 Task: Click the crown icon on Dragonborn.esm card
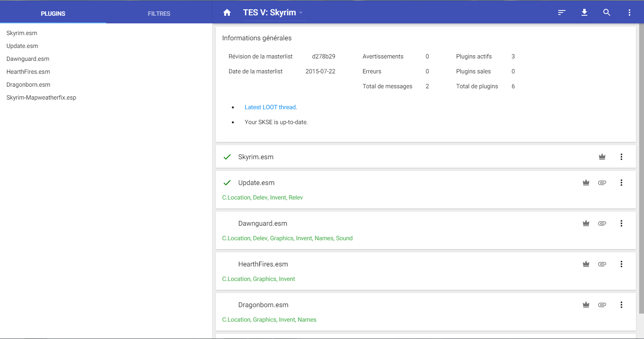[x=586, y=305]
